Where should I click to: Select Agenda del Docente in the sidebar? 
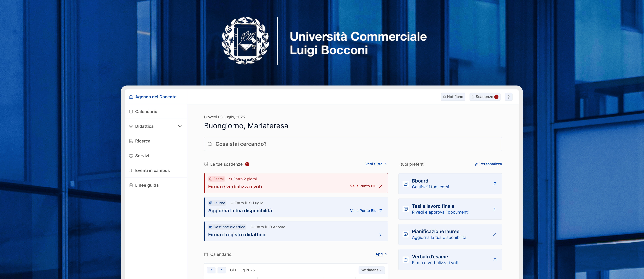coord(156,97)
